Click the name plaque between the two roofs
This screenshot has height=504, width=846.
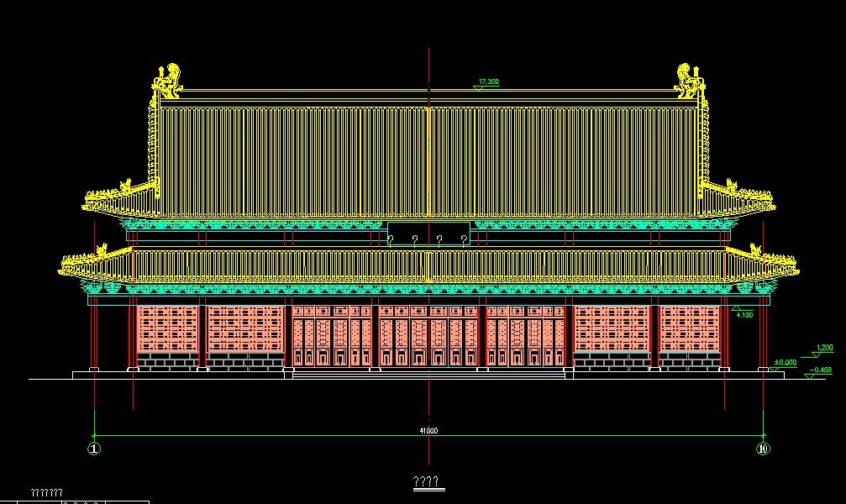[428, 228]
